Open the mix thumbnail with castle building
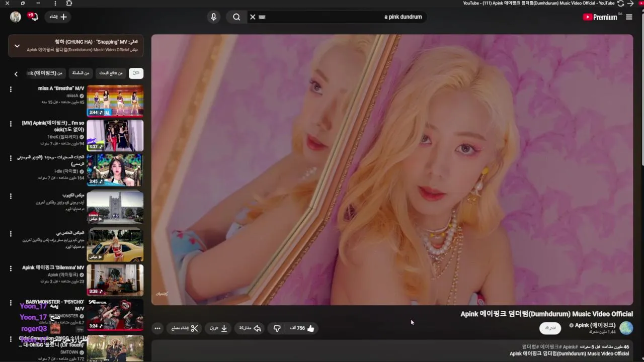Image resolution: width=644 pixels, height=362 pixels. (115, 207)
